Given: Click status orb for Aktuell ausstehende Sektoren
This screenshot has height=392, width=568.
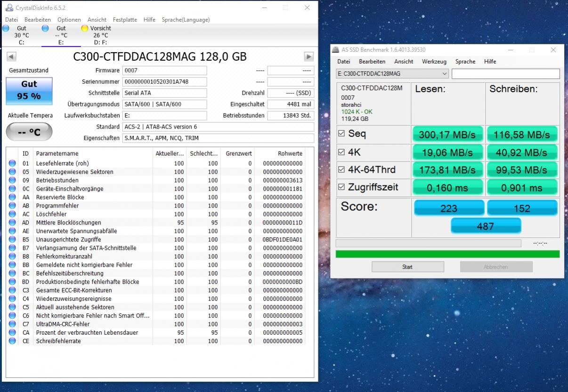Looking at the screenshot, I should point(12,307).
